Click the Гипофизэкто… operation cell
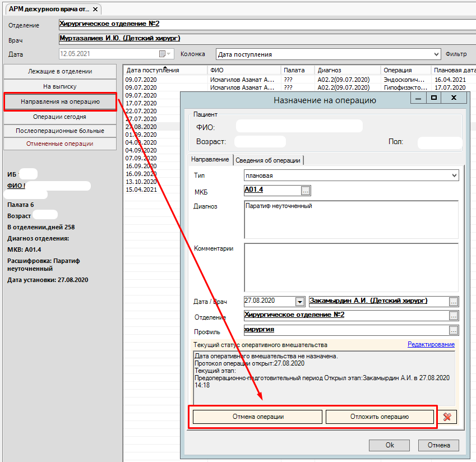The width and height of the screenshot is (476, 462). tap(405, 87)
